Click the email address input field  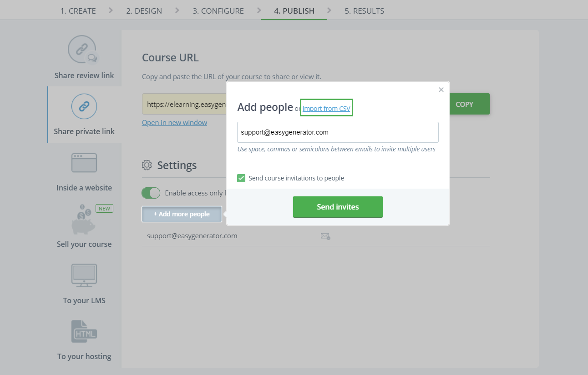(338, 132)
